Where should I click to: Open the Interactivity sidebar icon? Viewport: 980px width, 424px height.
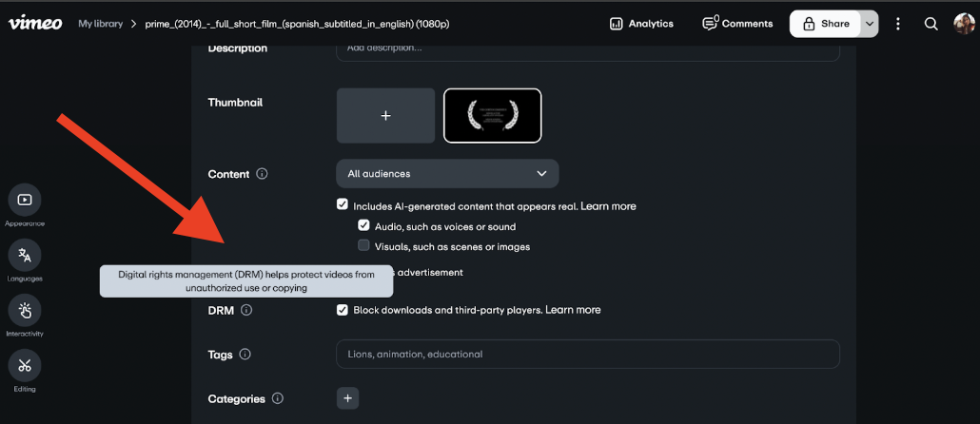(x=25, y=310)
